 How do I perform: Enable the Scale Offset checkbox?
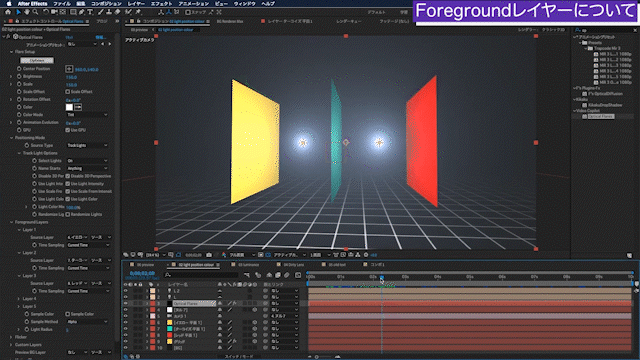click(68, 92)
